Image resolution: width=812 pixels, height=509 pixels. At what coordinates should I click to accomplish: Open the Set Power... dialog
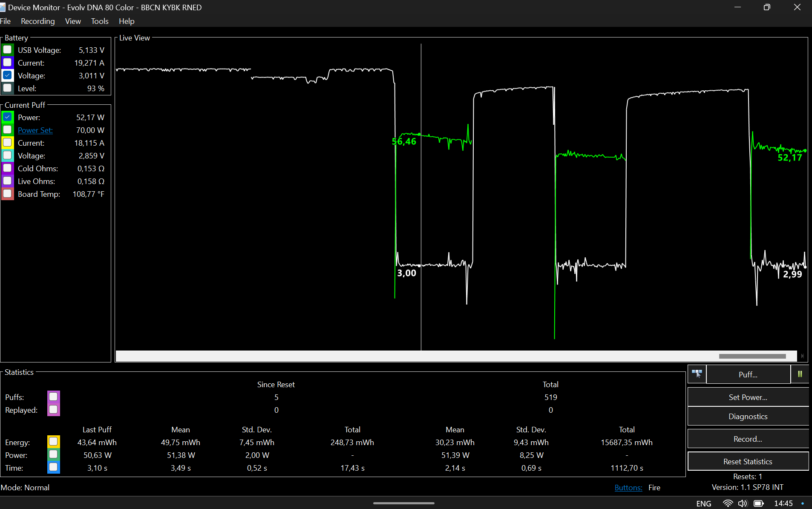click(748, 397)
